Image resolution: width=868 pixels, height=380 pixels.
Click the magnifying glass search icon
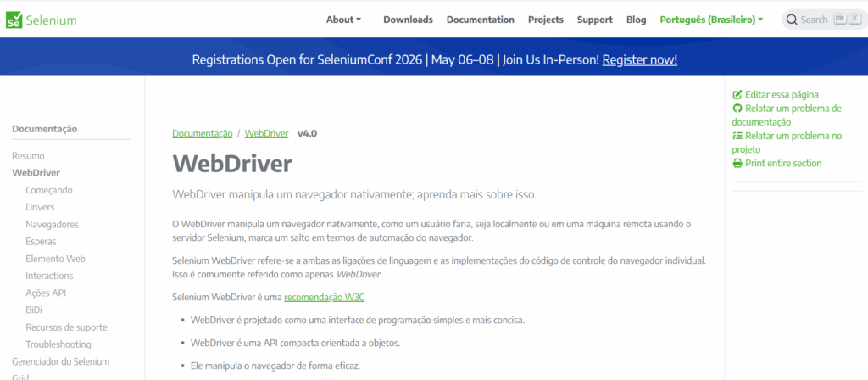point(791,20)
